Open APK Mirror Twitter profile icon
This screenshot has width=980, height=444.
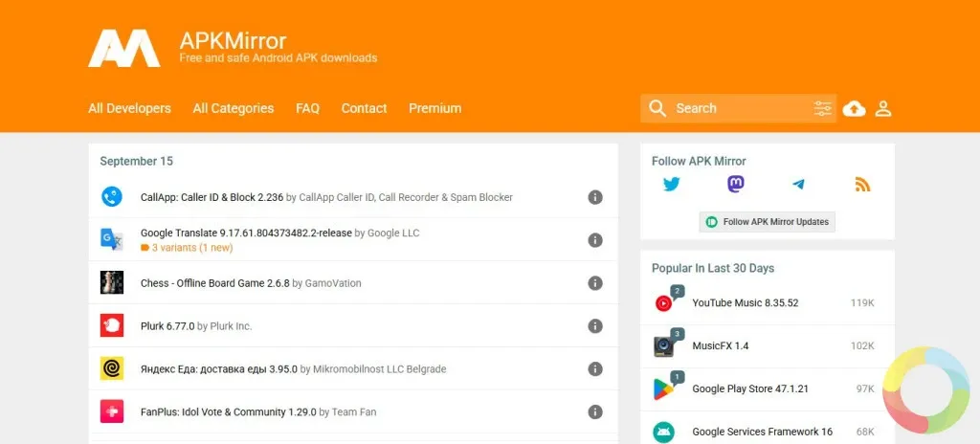(671, 185)
